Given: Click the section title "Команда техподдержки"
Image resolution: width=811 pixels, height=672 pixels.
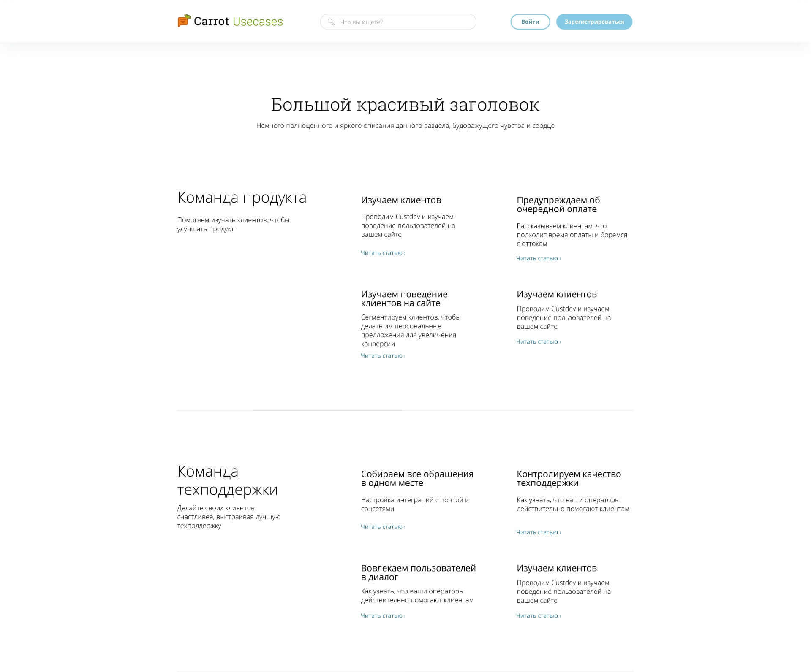Looking at the screenshot, I should coord(227,480).
